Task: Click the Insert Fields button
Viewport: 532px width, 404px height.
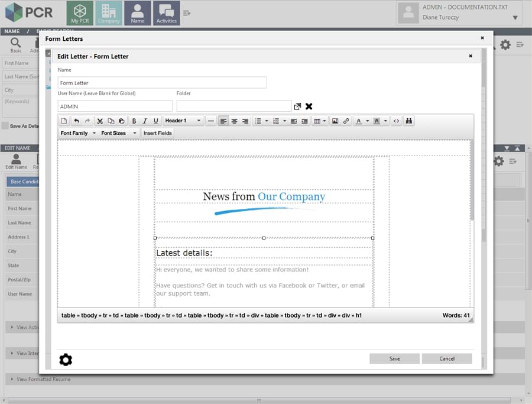Action: pyautogui.click(x=157, y=133)
